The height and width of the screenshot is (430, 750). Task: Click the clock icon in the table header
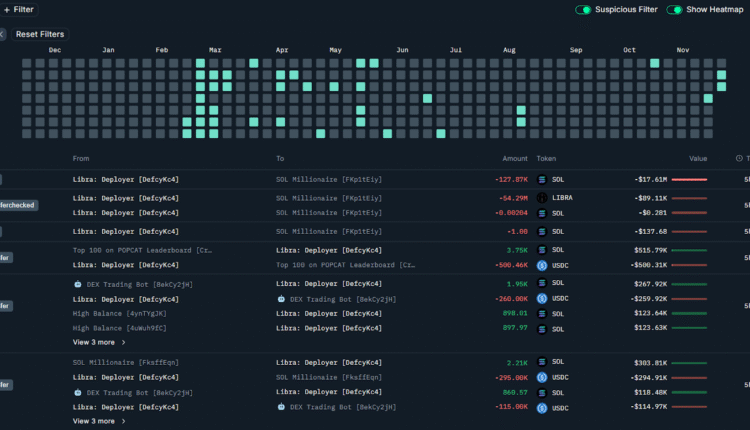tap(739, 158)
